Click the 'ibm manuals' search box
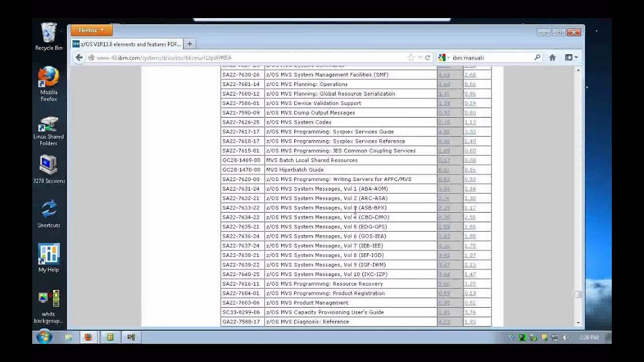Screen dimensions: 644x362 pyautogui.click(x=491, y=58)
